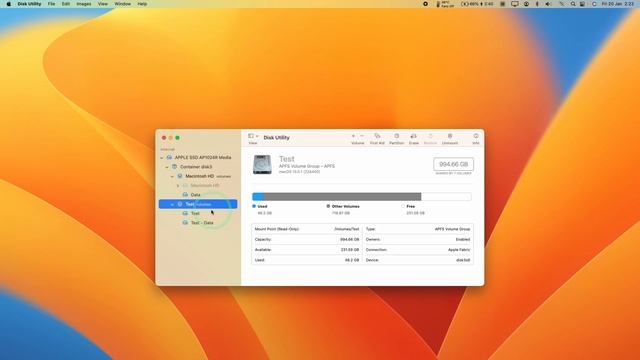The width and height of the screenshot is (640, 360).
Task: Click the Type APFS Volume Group row
Action: point(418,229)
